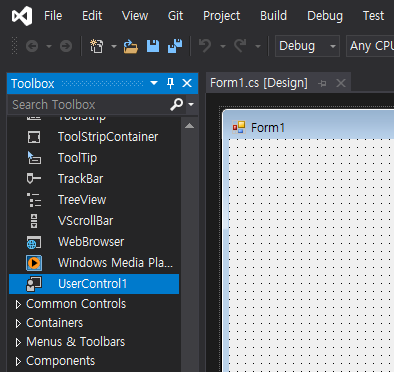Expand the Menus & Toolbars group
This screenshot has width=394, height=372.
(x=18, y=342)
